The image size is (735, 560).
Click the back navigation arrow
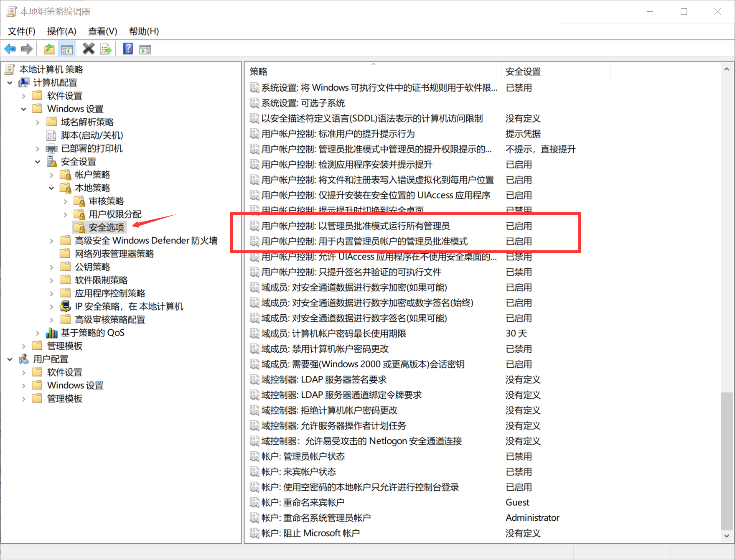[10, 48]
